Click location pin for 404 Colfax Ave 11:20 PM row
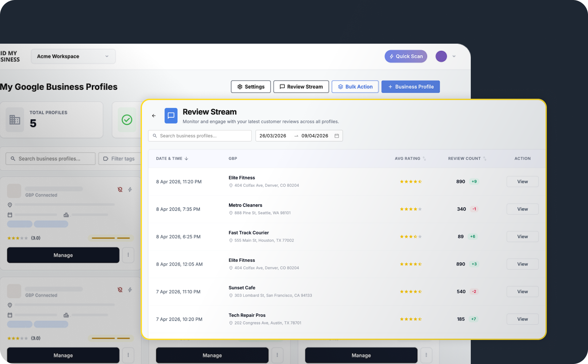588x364 pixels. tap(231, 185)
